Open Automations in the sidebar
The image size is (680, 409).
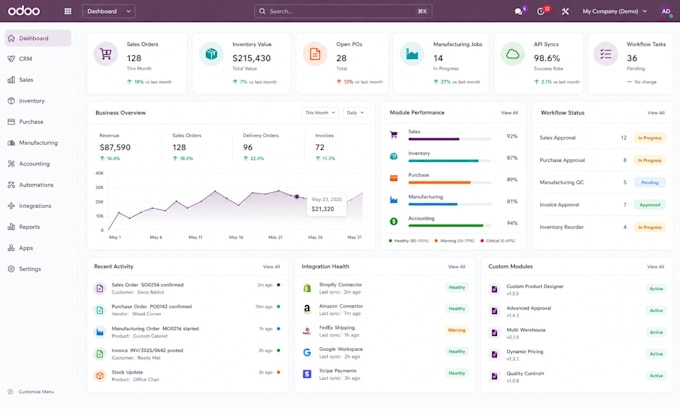coord(38,185)
